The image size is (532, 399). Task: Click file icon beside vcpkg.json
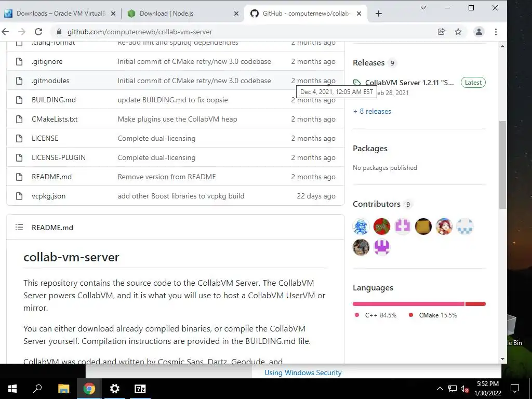19,196
